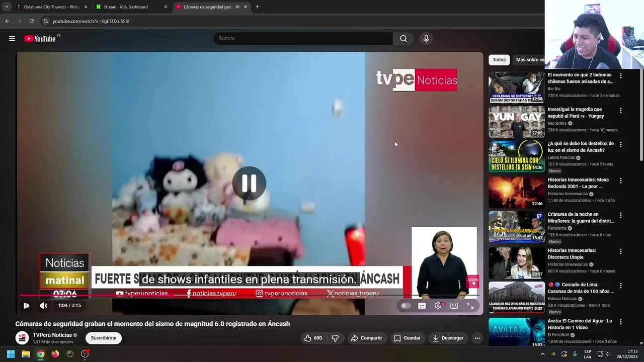View site information icon in address bar
Viewport: 644px width, 362px height.
pyautogui.click(x=46, y=21)
